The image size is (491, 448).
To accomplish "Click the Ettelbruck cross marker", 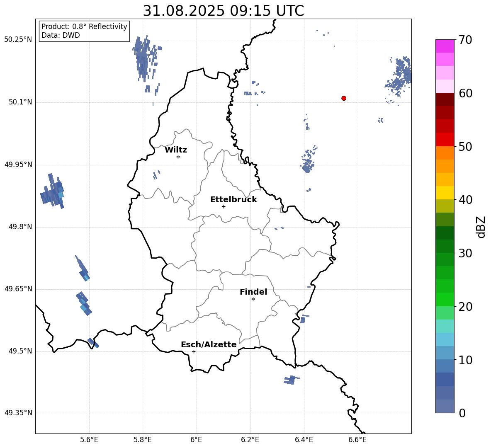I will pos(224,206).
